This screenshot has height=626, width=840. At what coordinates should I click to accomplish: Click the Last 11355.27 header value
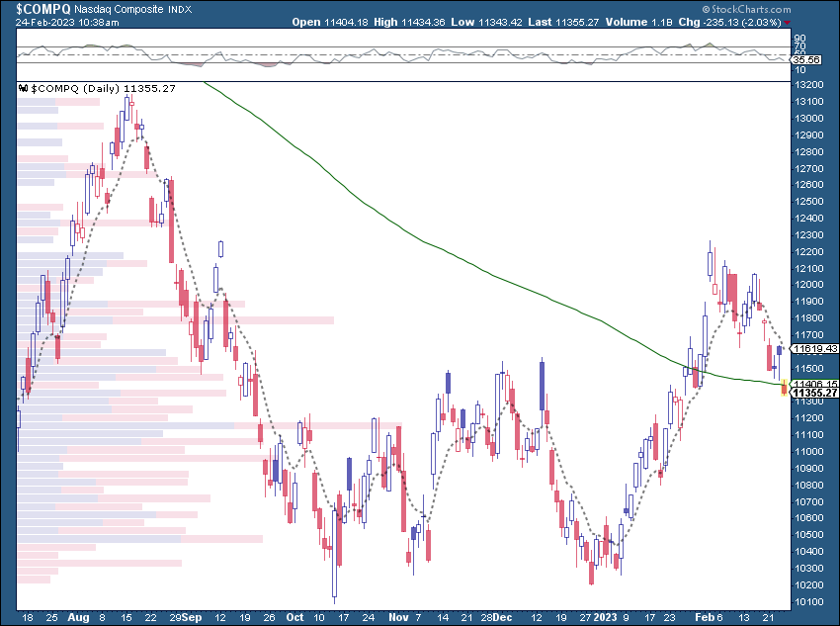(x=563, y=23)
